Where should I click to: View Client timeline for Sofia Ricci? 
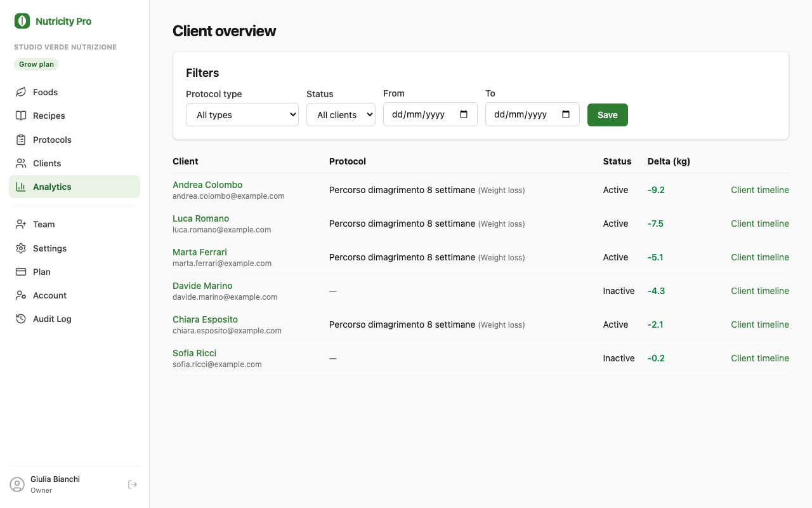click(760, 358)
